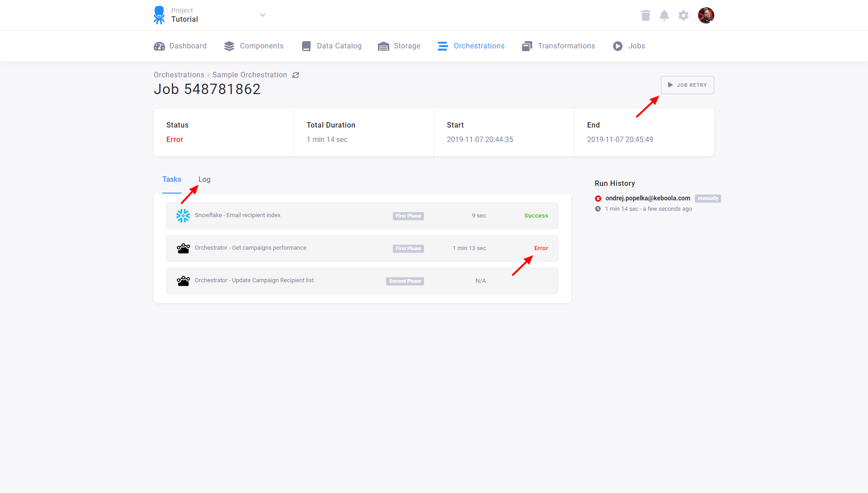Click the Orchestrator icon for Get campaigns performance
Viewport: 868px width, 493px height.
[x=183, y=248]
